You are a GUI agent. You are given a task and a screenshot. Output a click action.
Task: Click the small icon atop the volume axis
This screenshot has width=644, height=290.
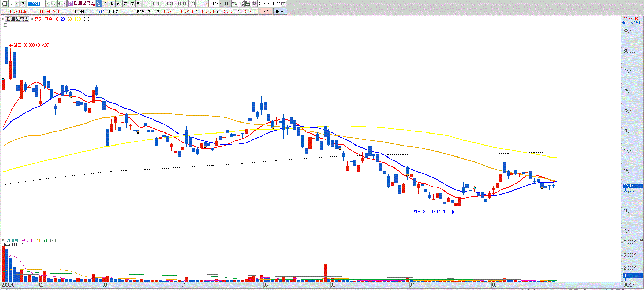click(641, 240)
